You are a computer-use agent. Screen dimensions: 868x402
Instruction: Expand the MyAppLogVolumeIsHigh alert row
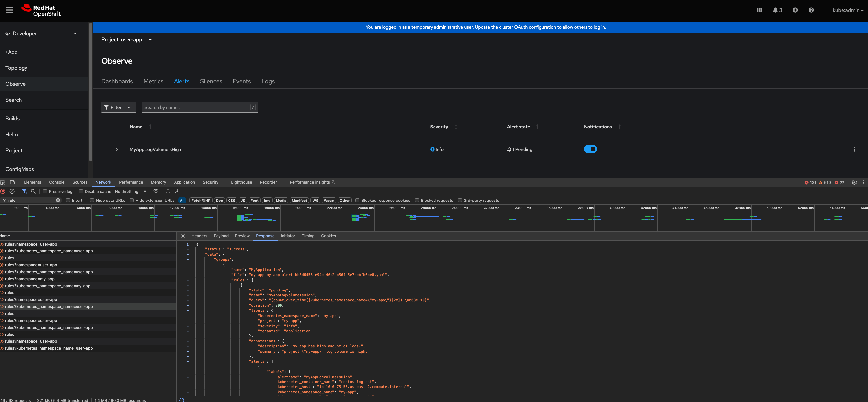[117, 149]
